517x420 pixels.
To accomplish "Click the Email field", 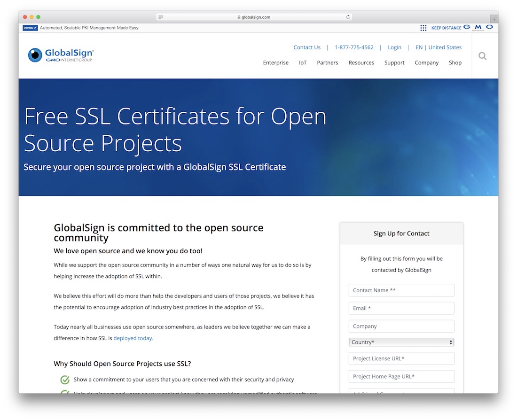I will [401, 308].
